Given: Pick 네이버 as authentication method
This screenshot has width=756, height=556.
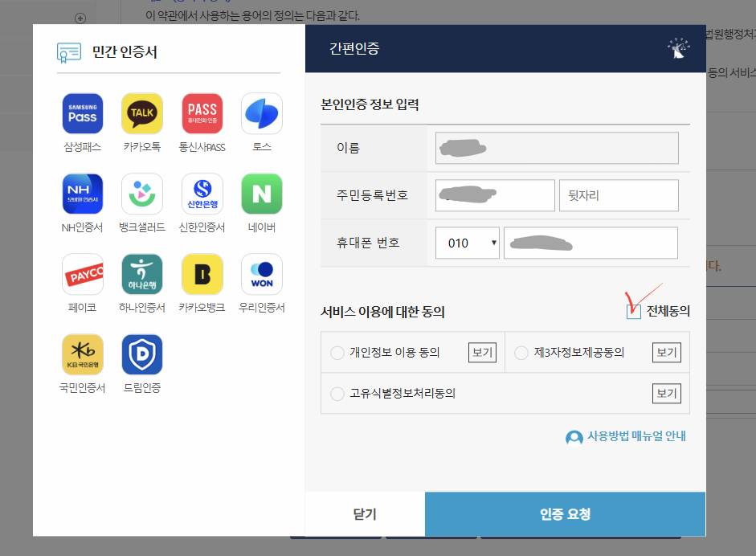Looking at the screenshot, I should tap(261, 193).
